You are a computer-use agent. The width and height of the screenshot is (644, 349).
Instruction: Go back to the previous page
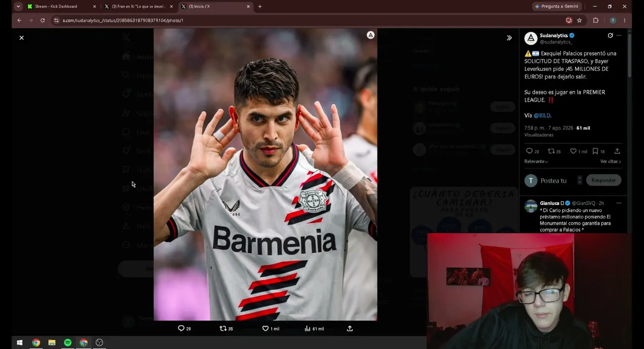(19, 20)
